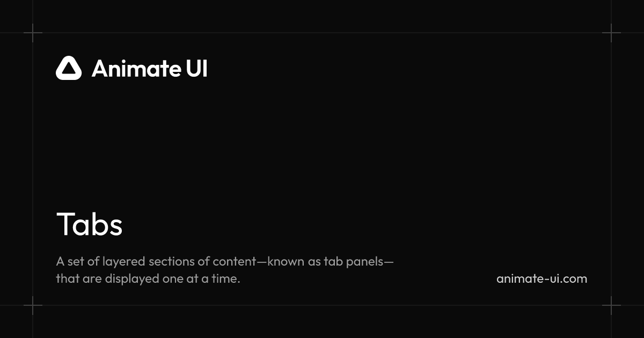Click the bottom-right crosshair marker

tap(611, 305)
